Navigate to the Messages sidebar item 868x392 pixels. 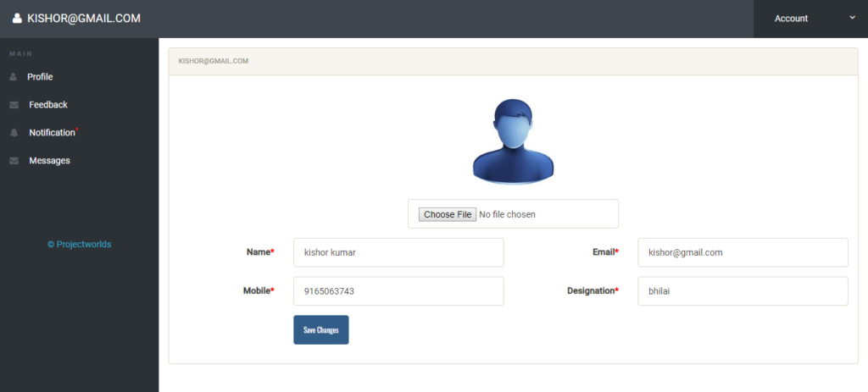49,161
